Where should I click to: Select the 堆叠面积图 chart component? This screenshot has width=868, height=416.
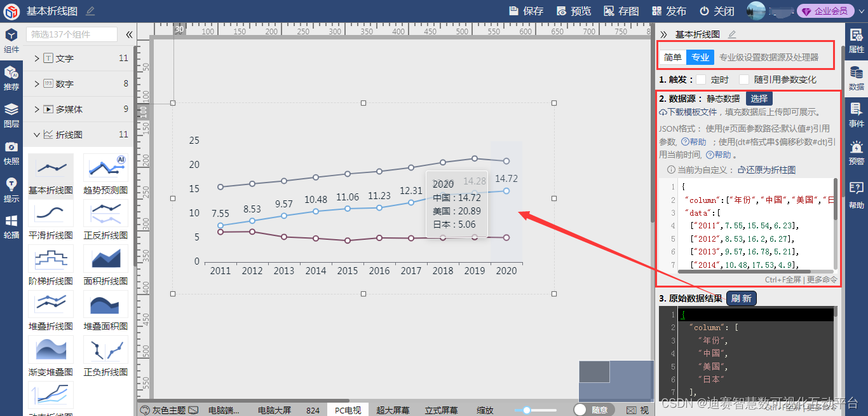coord(105,310)
